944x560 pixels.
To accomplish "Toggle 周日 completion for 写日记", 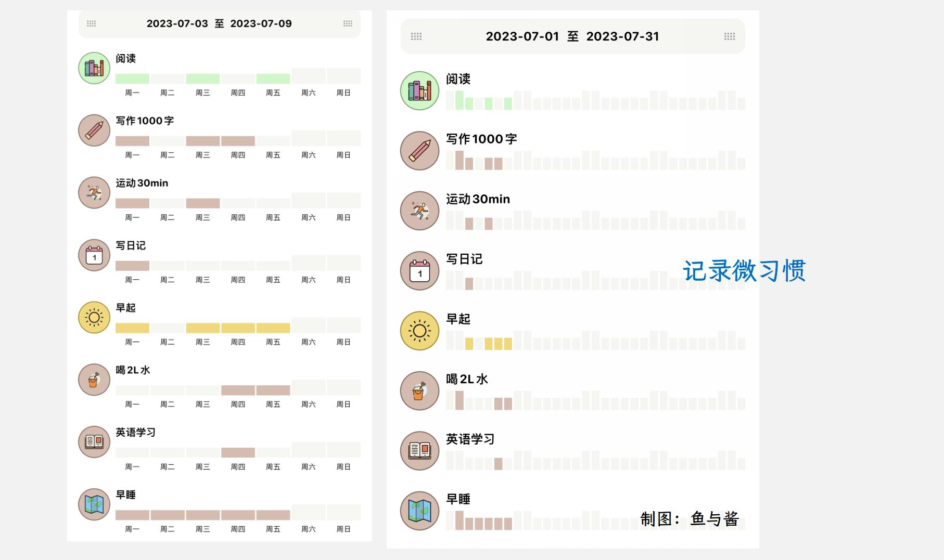I will click(343, 264).
